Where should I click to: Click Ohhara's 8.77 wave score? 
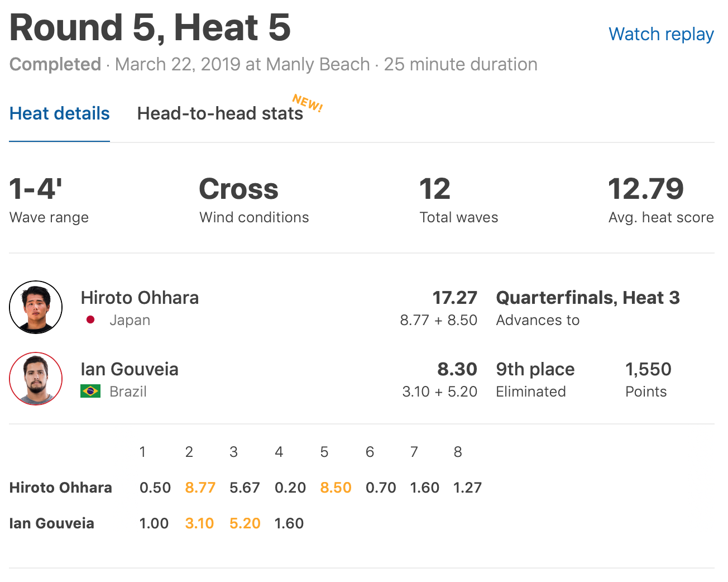click(x=200, y=488)
